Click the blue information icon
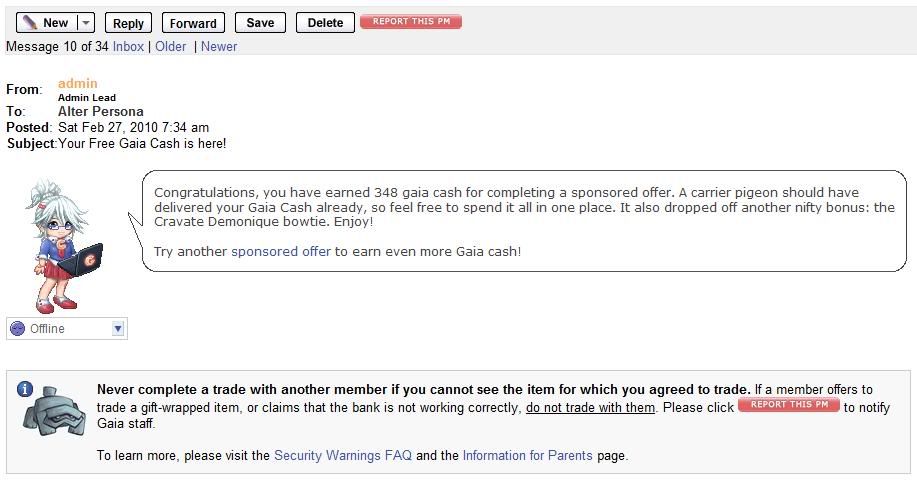917x480 pixels. 25,389
